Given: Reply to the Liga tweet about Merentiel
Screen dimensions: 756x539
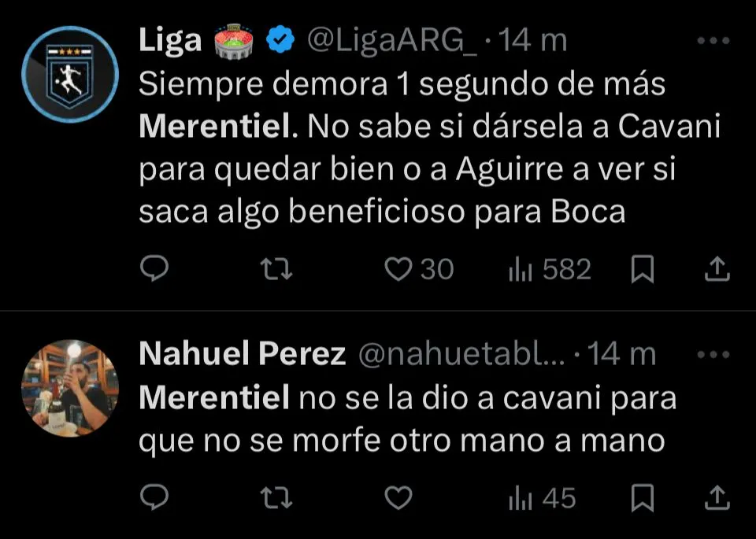Looking at the screenshot, I should 154,270.
